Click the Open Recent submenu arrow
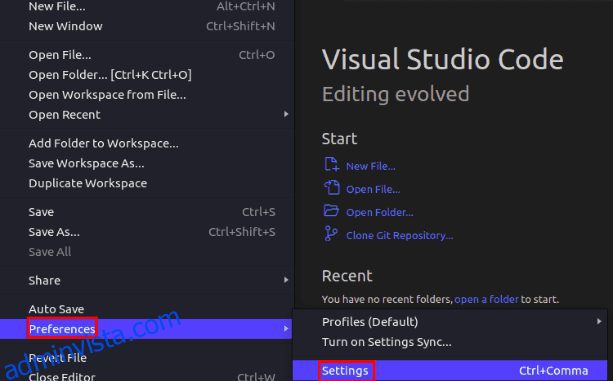This screenshot has height=381, width=613. 286,114
